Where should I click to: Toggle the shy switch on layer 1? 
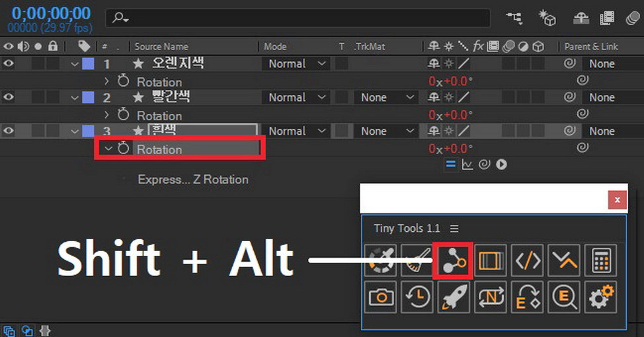[x=434, y=63]
